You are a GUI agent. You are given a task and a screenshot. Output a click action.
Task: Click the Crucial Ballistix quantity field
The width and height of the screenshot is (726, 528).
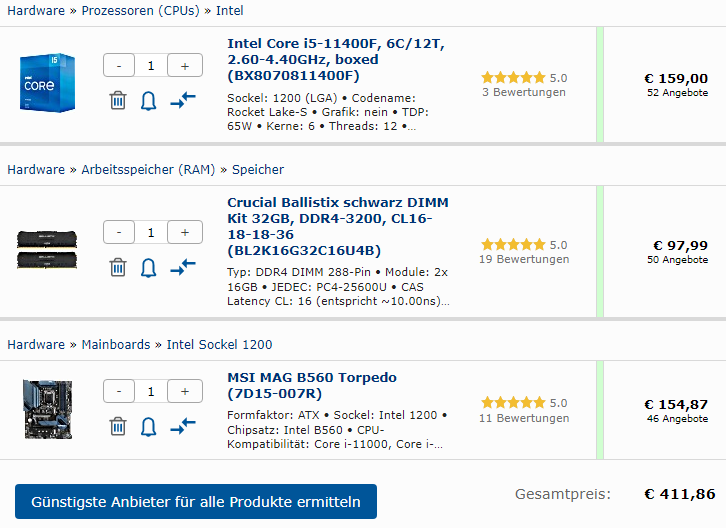pos(151,232)
